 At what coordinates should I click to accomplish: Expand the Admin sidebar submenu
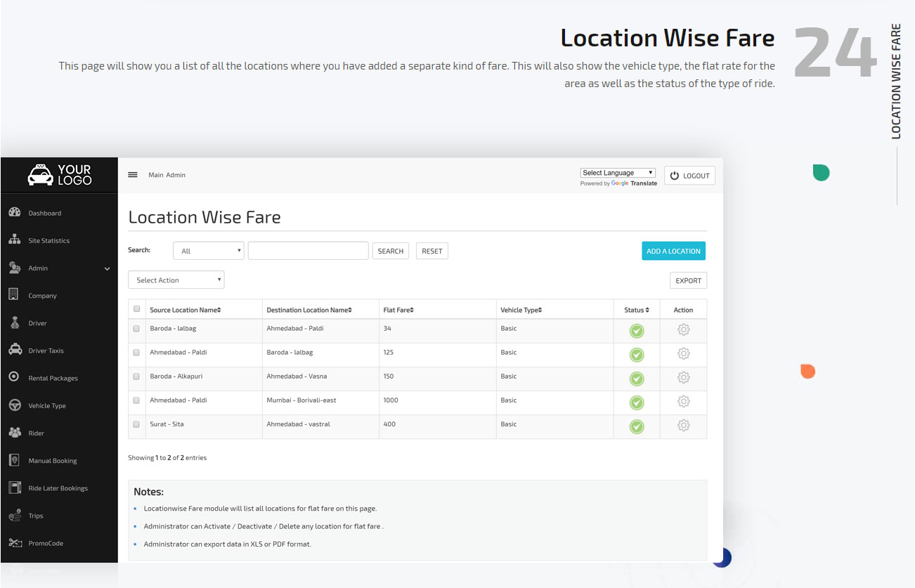[59, 268]
